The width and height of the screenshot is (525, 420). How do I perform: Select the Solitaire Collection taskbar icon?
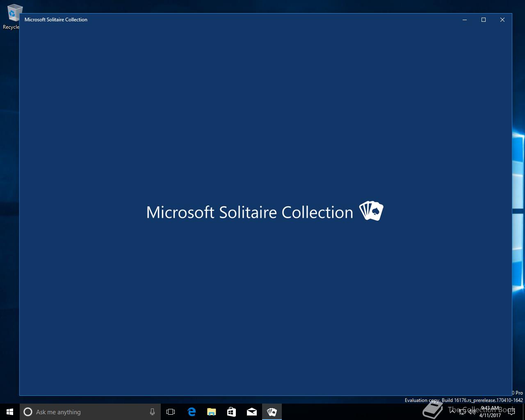click(x=272, y=412)
